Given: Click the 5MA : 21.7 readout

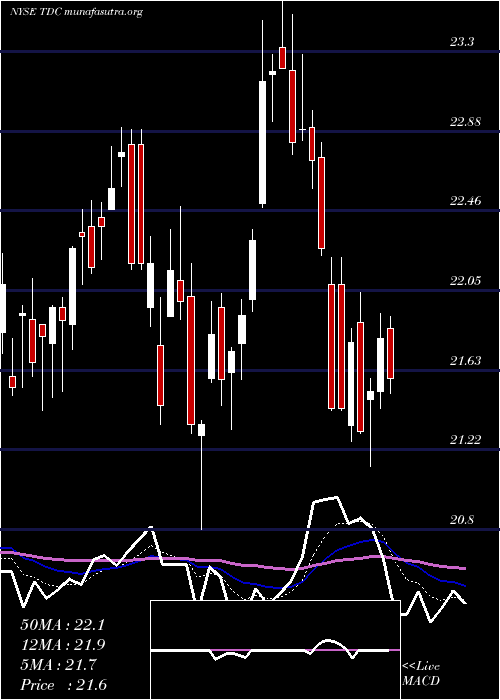Looking at the screenshot, I should click(x=58, y=665).
